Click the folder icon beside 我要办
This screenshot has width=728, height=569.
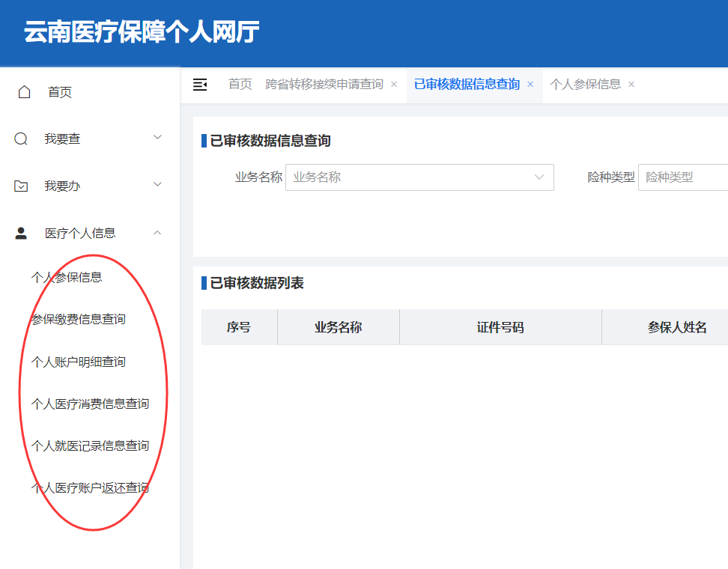(23, 183)
